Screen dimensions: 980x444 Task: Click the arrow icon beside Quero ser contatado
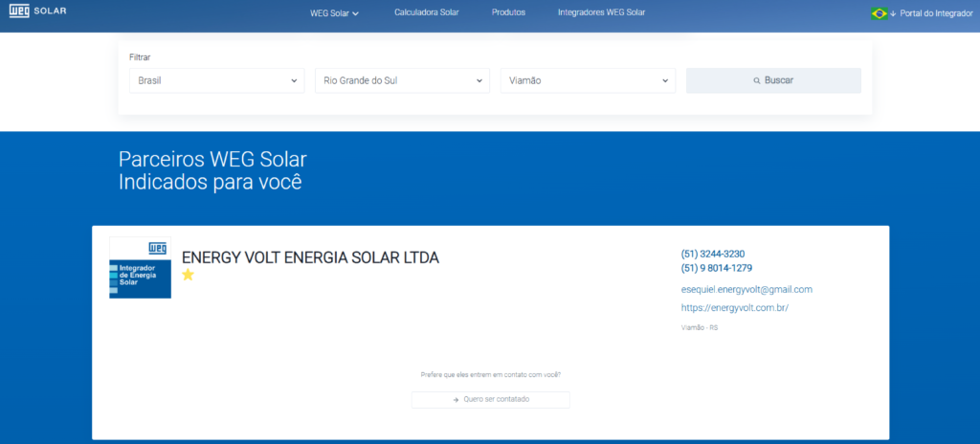point(457,399)
